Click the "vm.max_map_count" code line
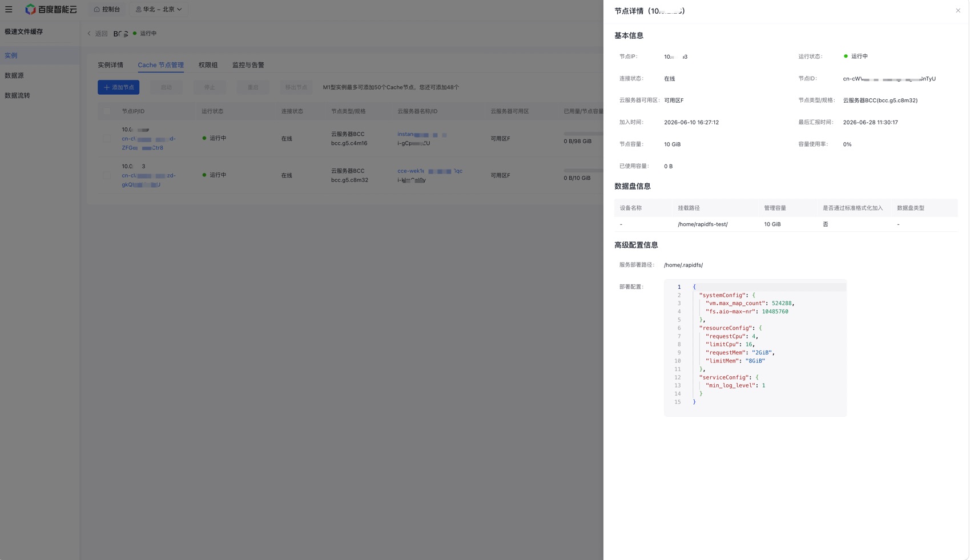Screen dimensions: 970x560 750,303
